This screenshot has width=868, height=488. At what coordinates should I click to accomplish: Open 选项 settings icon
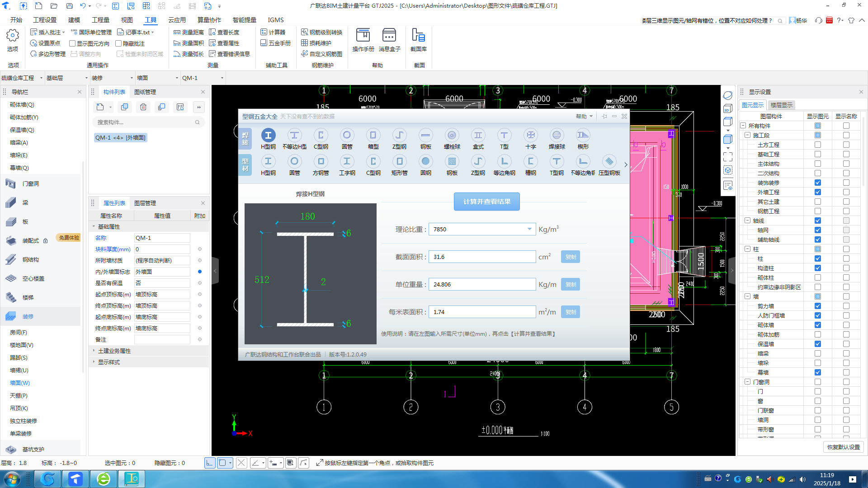click(x=13, y=40)
